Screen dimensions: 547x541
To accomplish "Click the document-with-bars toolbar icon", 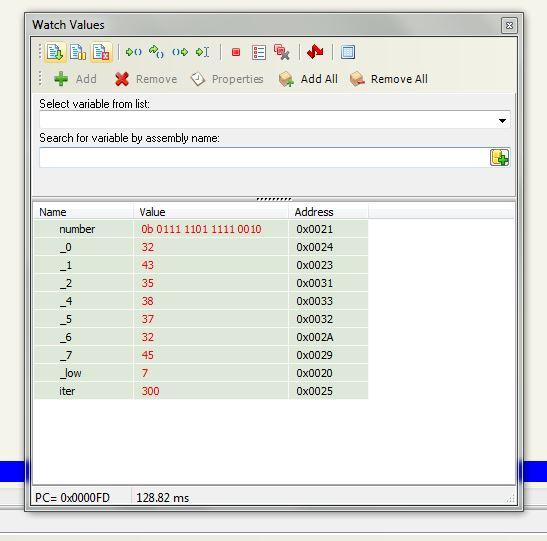I will click(x=78, y=52).
